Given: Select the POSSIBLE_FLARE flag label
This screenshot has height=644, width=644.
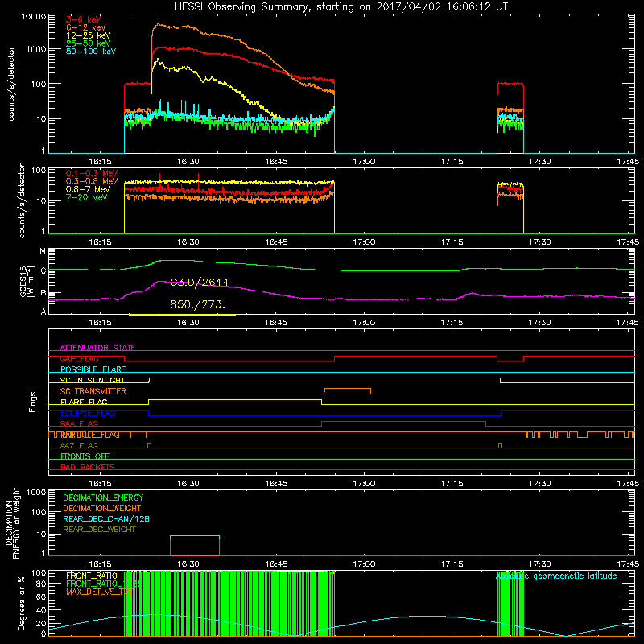Looking at the screenshot, I should (93, 369).
